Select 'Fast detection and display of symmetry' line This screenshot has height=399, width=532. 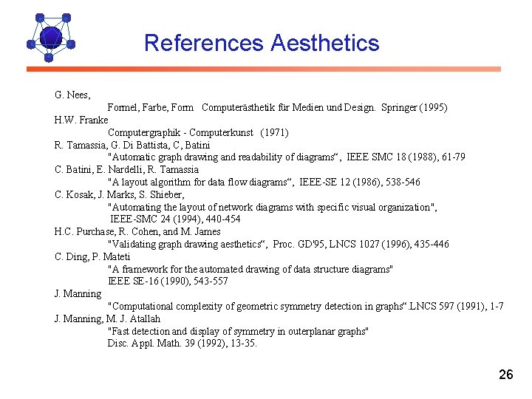coord(238,332)
